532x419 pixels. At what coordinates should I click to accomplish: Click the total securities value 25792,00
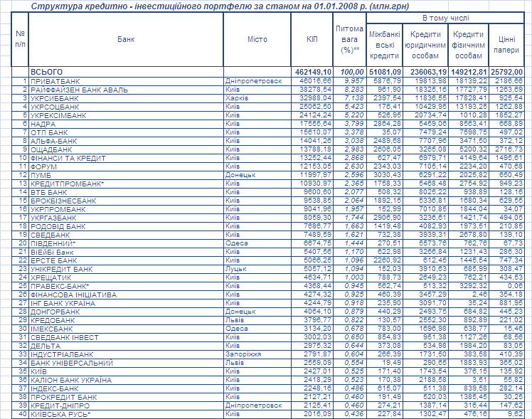click(x=506, y=72)
